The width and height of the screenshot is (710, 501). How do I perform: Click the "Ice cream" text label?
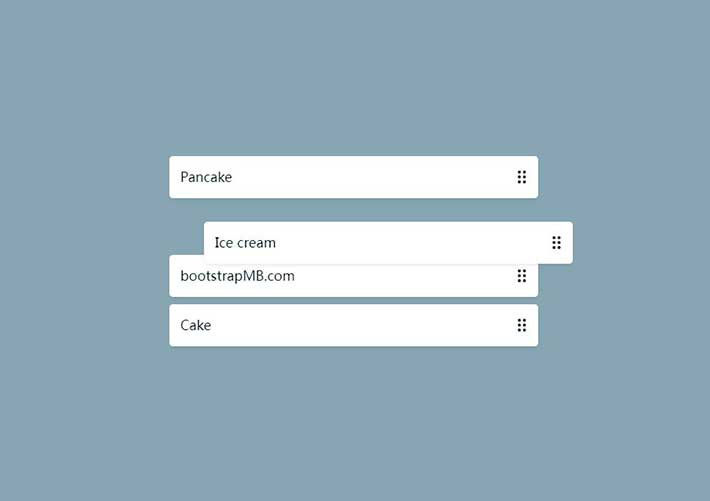[x=245, y=242]
